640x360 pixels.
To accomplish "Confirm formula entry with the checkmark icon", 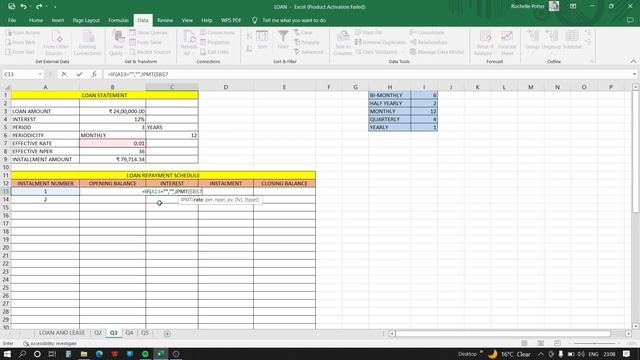I will coord(79,74).
